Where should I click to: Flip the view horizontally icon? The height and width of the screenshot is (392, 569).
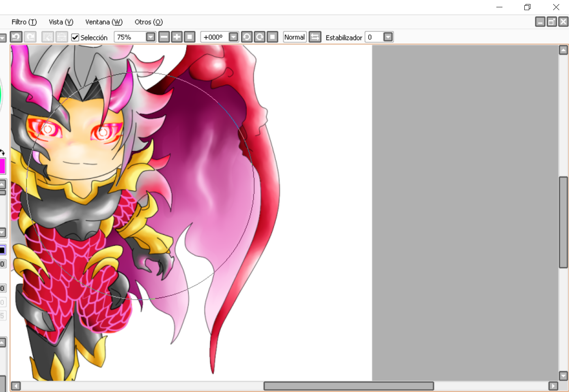coord(315,37)
